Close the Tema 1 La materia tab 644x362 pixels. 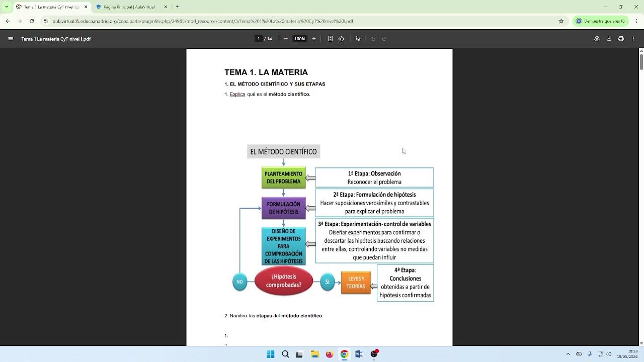point(86,7)
